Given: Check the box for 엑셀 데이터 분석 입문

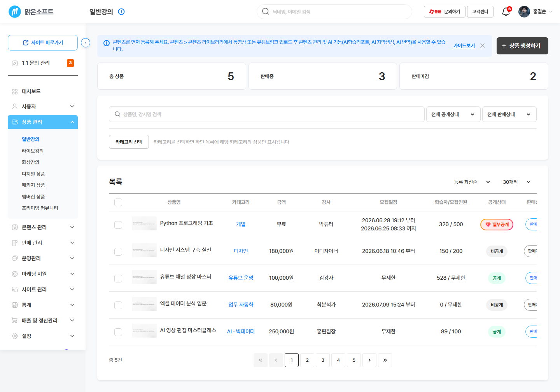Looking at the screenshot, I should 118,305.
